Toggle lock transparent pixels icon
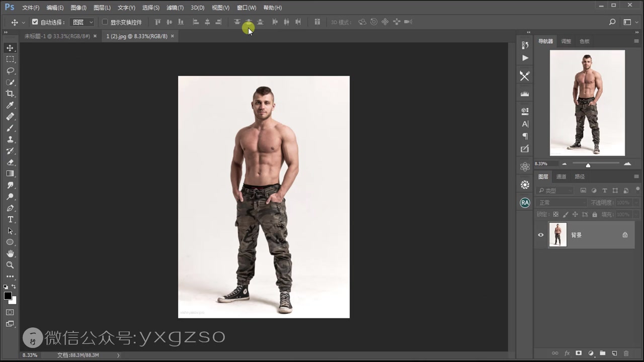This screenshot has height=362, width=644. 556,215
